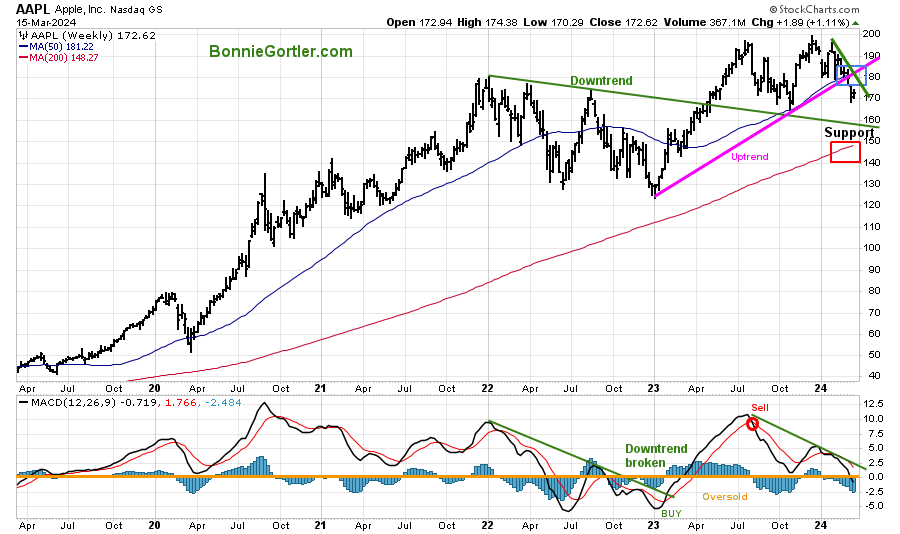Viewport: 900px width, 534px height.
Task: Click the Close 172.62 value
Action: pyautogui.click(x=624, y=22)
